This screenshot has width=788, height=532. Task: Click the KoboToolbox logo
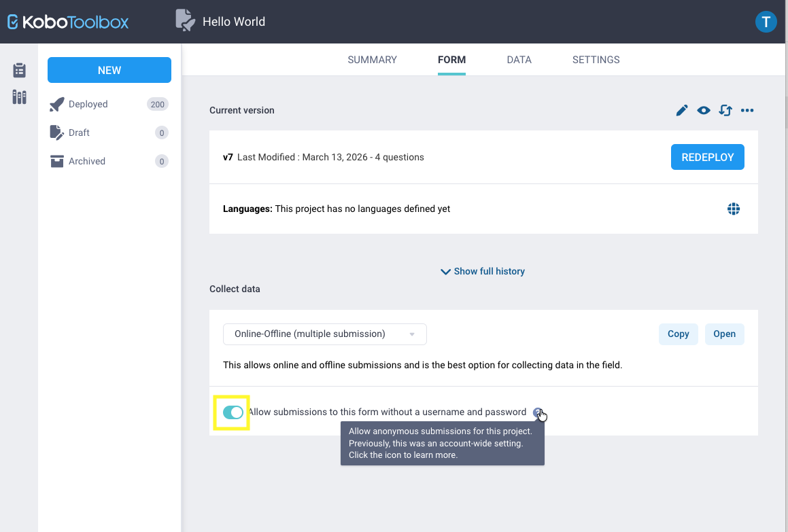[x=68, y=22]
